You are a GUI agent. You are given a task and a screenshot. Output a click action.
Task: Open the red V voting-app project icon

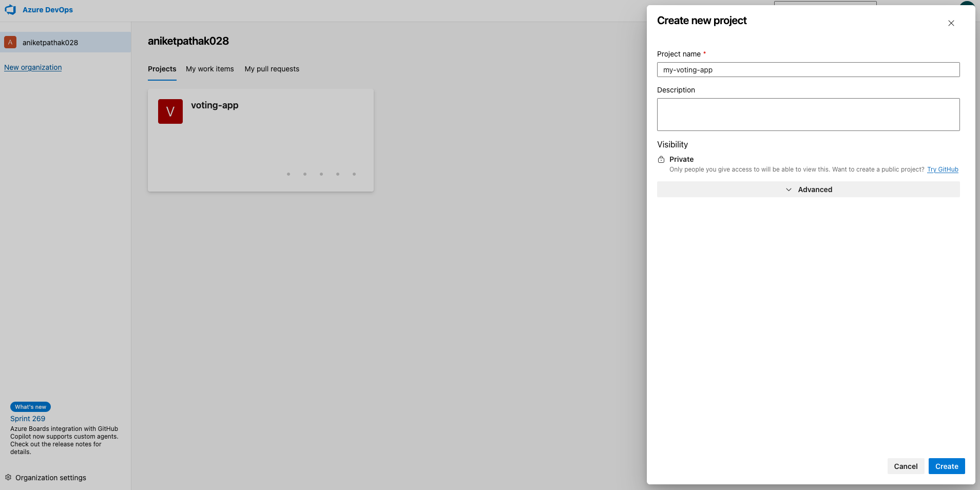[x=170, y=111]
